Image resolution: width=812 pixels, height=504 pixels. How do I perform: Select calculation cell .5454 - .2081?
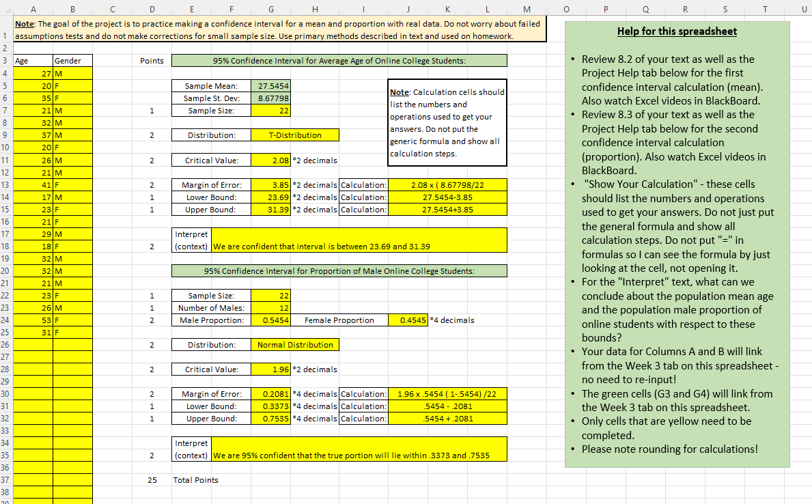coord(447,406)
